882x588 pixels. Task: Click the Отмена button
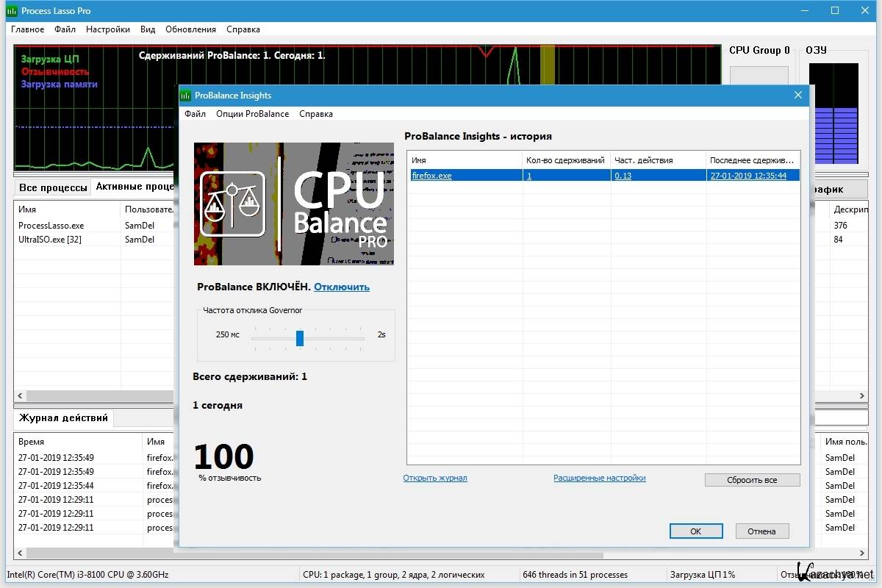pos(761,531)
